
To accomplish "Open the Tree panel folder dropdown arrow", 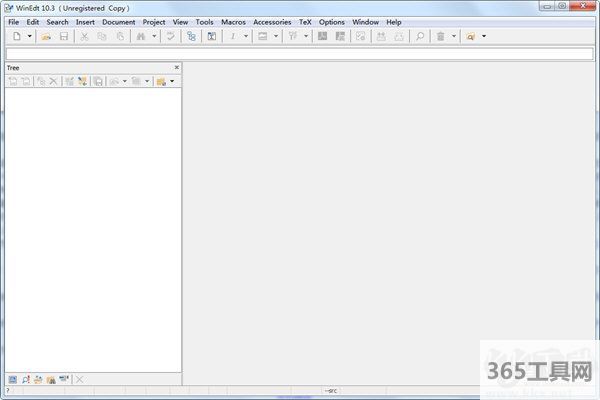I will (x=172, y=81).
